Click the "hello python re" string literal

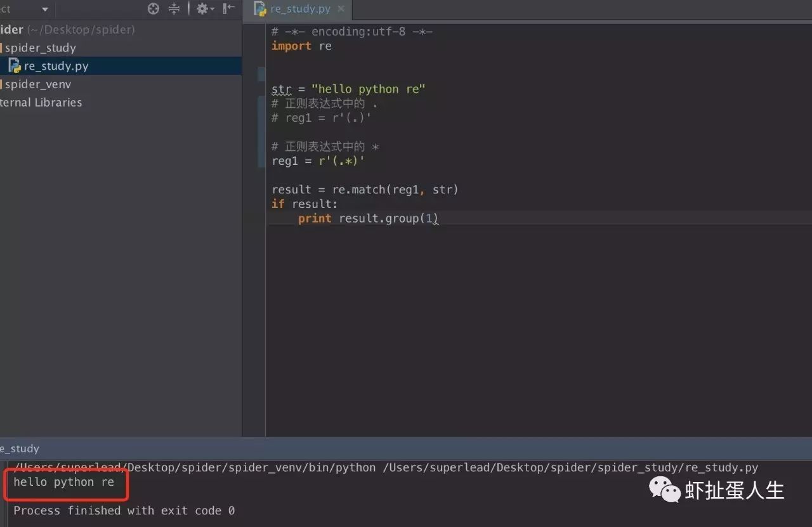[368, 89]
